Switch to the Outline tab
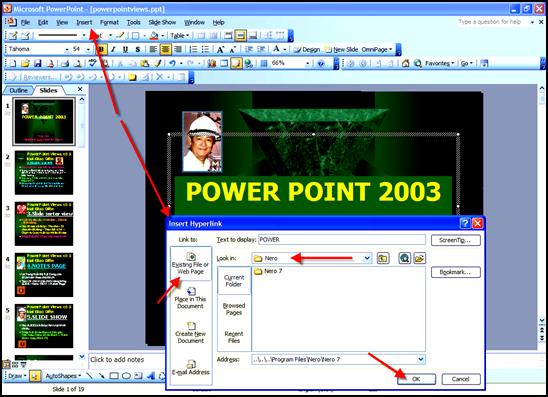The width and height of the screenshot is (548, 397). point(19,91)
